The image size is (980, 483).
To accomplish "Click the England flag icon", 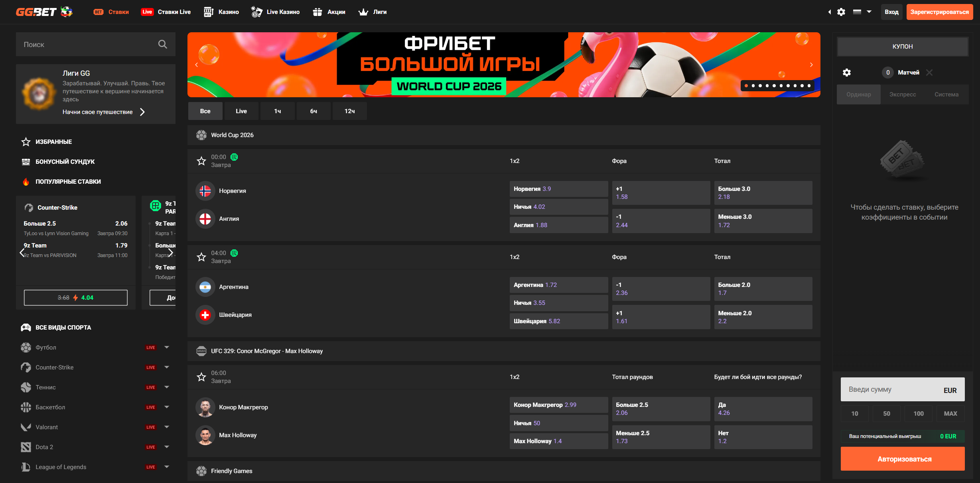I will click(205, 219).
